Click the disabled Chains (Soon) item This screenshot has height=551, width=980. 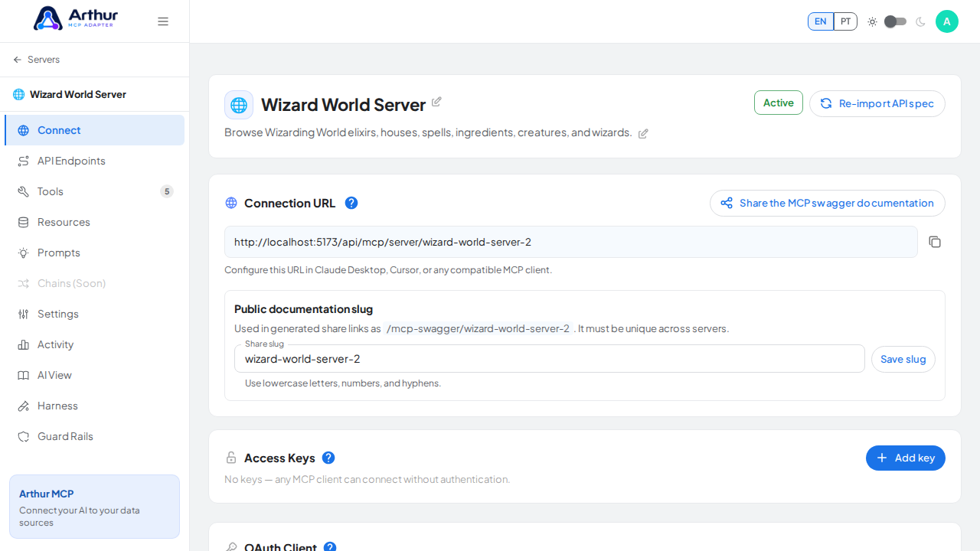[x=95, y=283]
